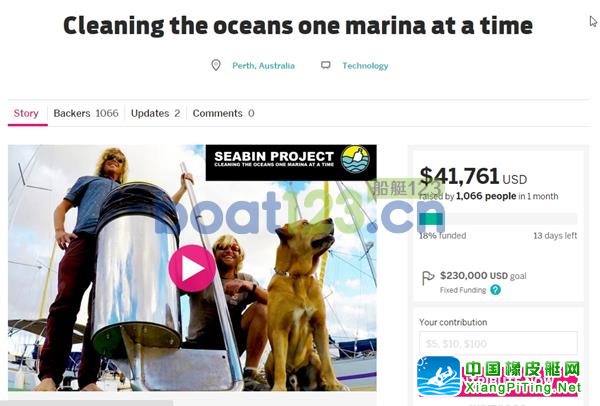Open the Comments 0 tab
Screen dimensions: 600x406
pyautogui.click(x=223, y=113)
